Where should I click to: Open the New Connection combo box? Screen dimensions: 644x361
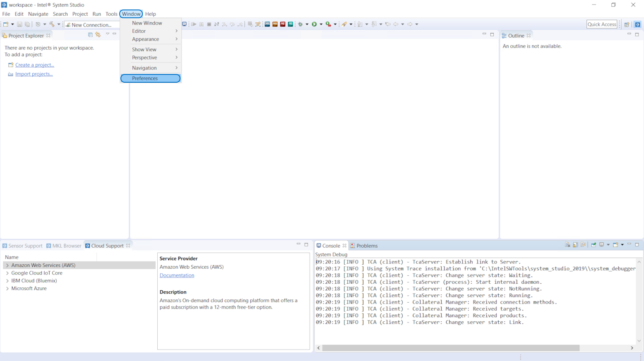coord(92,25)
